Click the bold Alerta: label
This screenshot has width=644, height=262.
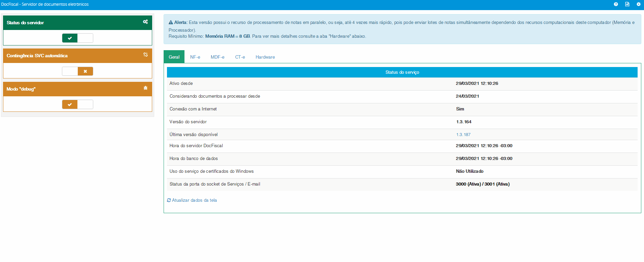[x=181, y=23]
